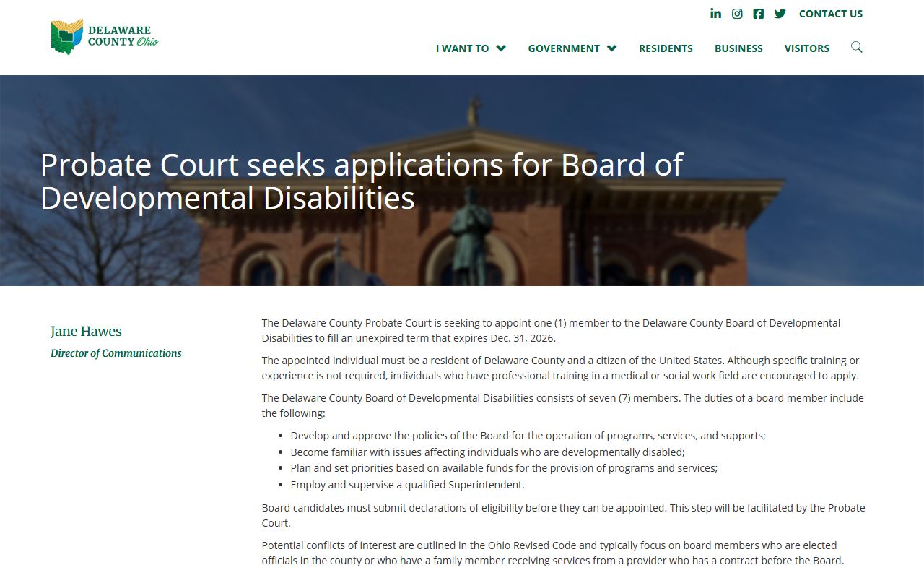This screenshot has height=578, width=924.
Task: Click bullet 'Employ and supervise a qualified Superintendent'
Action: (x=407, y=485)
